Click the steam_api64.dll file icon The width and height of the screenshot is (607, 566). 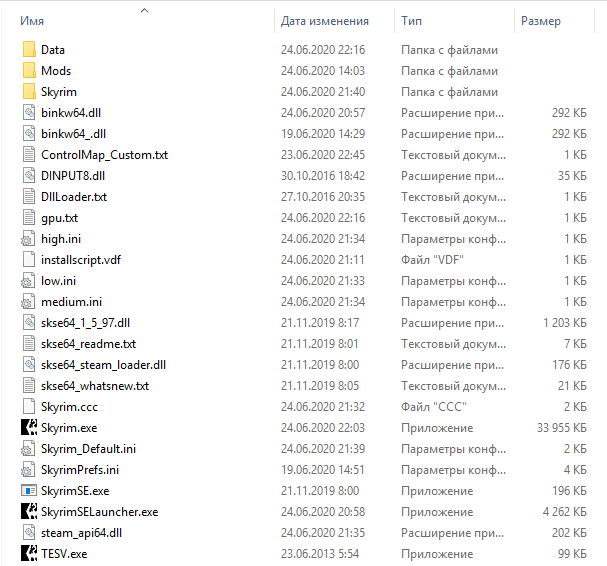[29, 533]
